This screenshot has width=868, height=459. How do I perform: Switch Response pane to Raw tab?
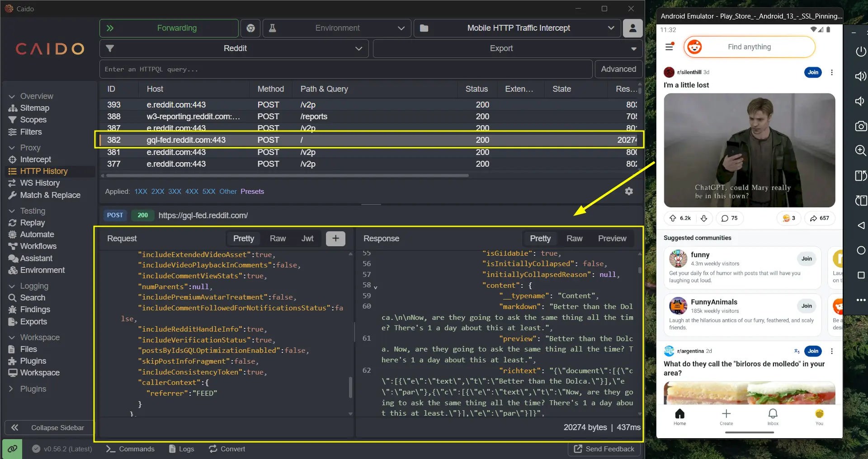pyautogui.click(x=575, y=239)
